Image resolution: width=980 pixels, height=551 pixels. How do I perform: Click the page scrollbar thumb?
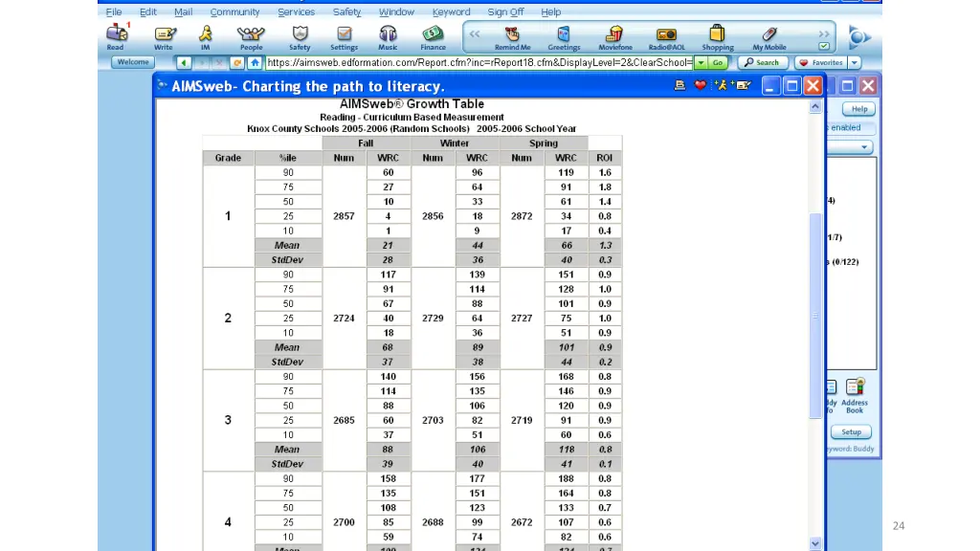pos(815,316)
